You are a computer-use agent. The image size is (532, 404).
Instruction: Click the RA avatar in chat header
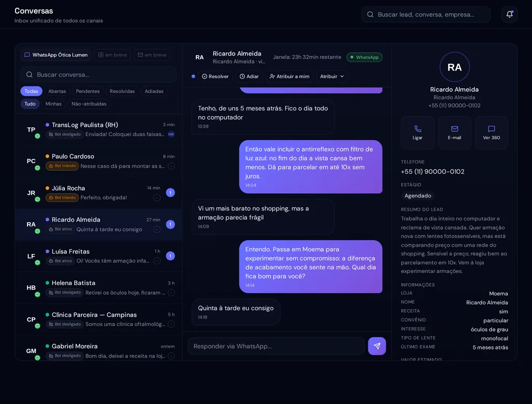click(x=199, y=57)
